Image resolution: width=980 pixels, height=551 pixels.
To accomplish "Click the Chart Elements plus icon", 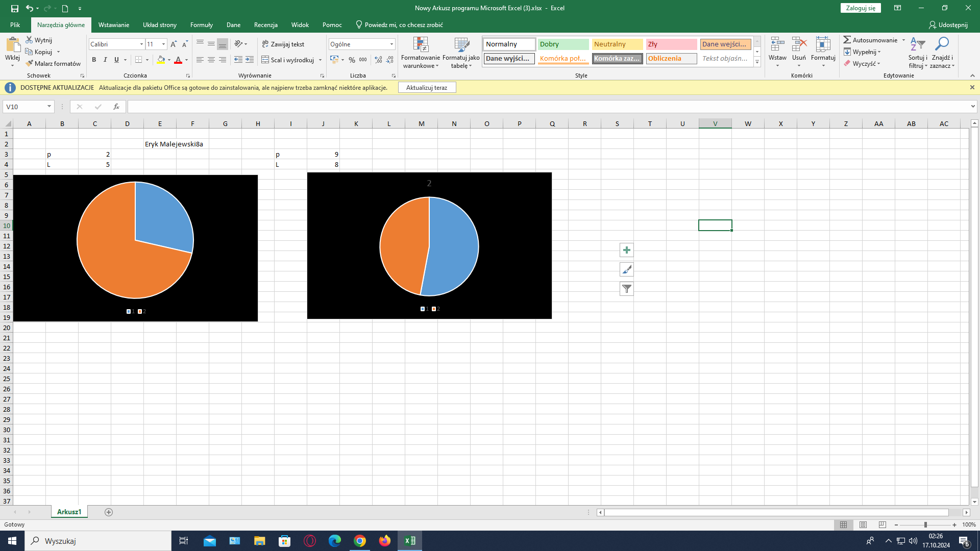I will (626, 250).
